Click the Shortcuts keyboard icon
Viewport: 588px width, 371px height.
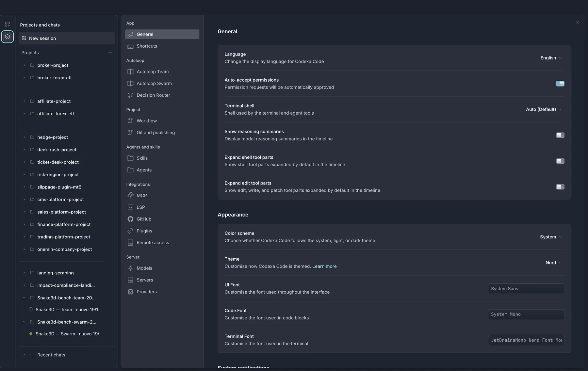pos(130,46)
